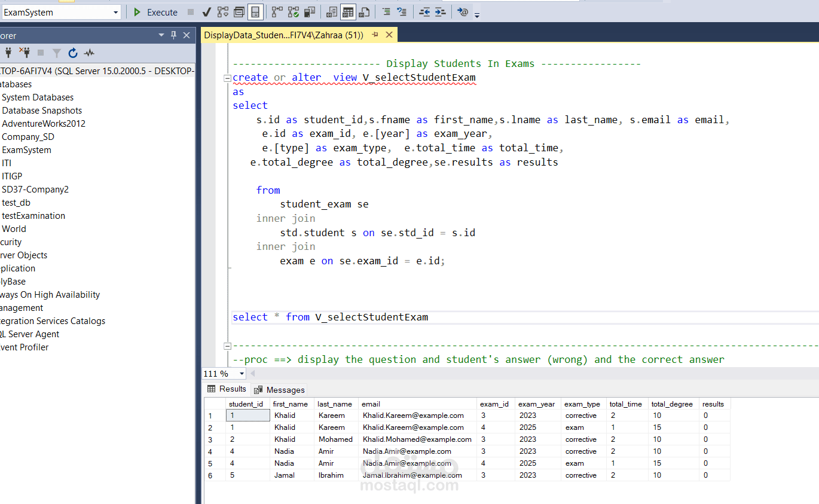Click cell Khalid.Mohamed@example.com
The height and width of the screenshot is (504, 819).
(x=417, y=439)
